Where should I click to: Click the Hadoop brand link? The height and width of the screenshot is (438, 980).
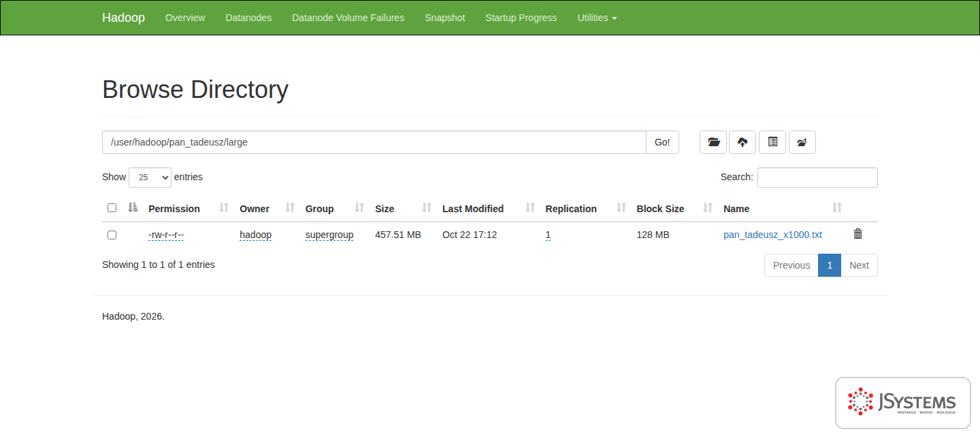coord(123,18)
